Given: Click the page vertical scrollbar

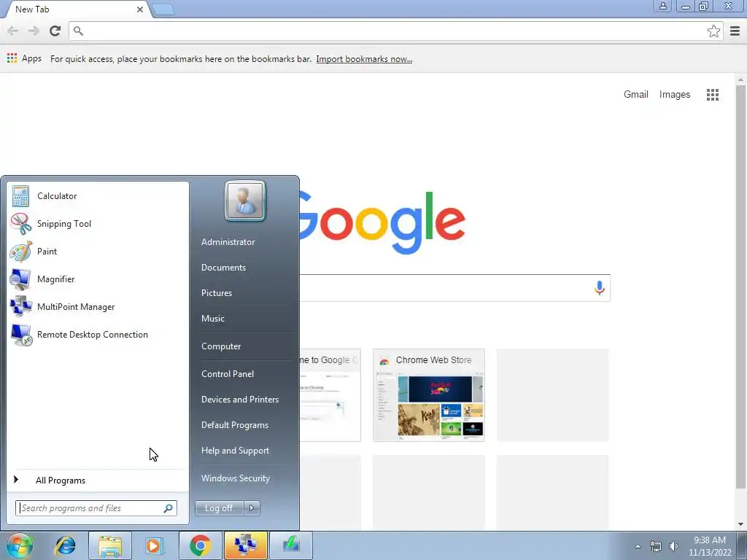Looking at the screenshot, I should pos(740,286).
